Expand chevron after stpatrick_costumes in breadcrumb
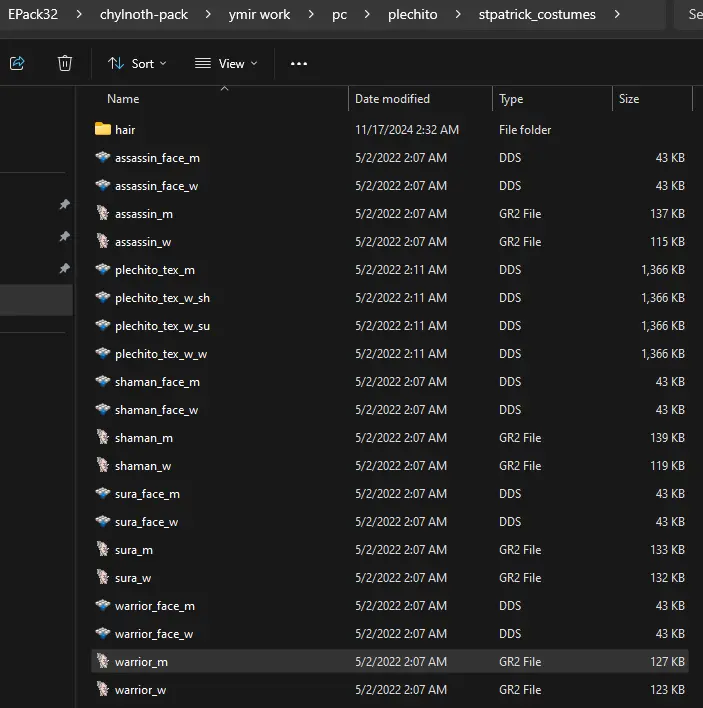This screenshot has height=708, width=703. tap(616, 15)
